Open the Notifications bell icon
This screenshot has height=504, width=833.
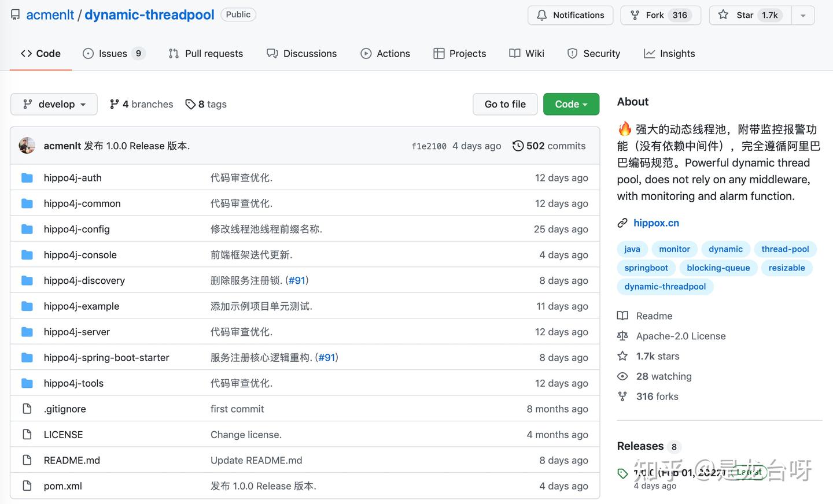coord(543,15)
